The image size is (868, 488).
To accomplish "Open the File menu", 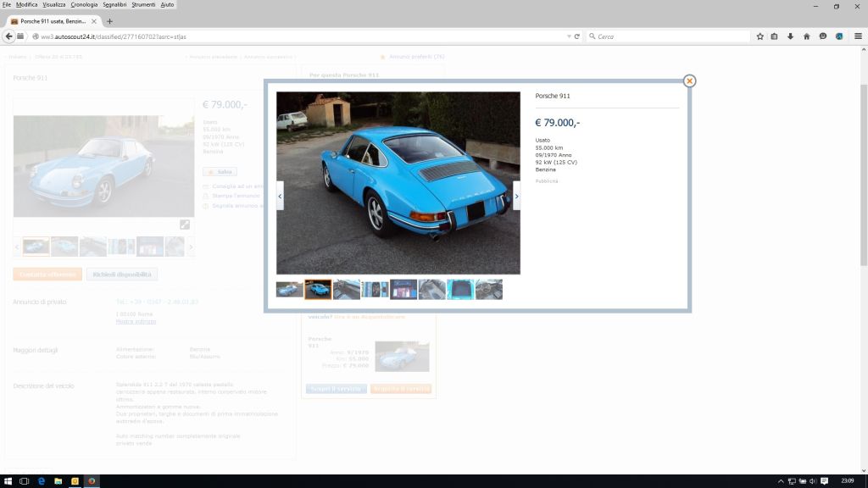I will pos(7,4).
